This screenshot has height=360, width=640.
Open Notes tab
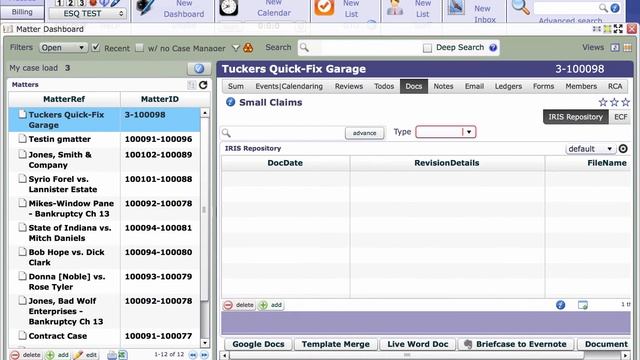pyautogui.click(x=443, y=86)
